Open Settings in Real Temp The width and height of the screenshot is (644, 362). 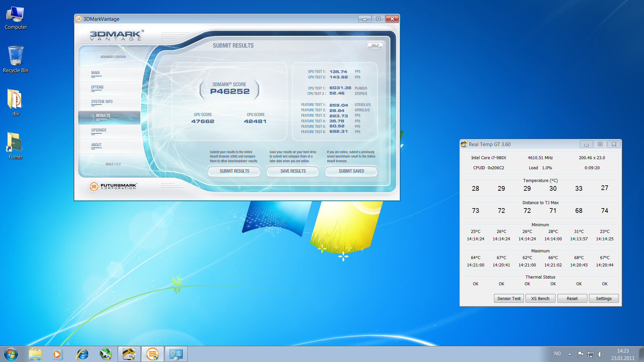(604, 298)
